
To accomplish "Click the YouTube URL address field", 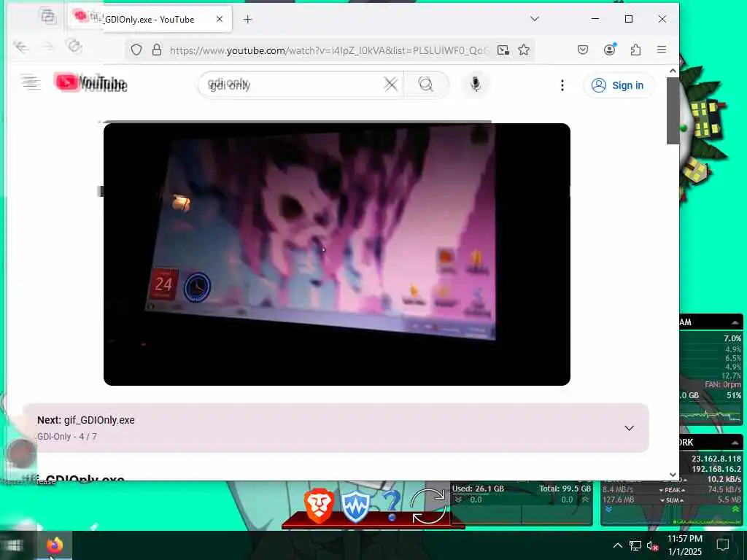I will point(329,50).
